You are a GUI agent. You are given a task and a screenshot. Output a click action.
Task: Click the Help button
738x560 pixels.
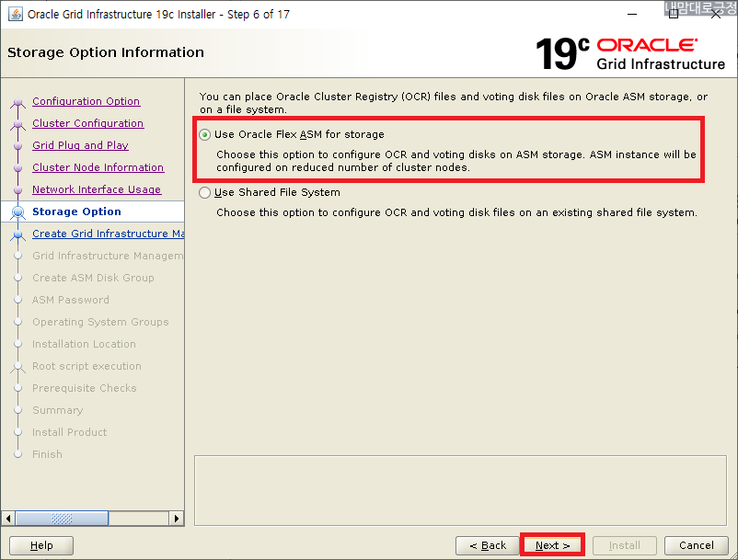point(41,545)
